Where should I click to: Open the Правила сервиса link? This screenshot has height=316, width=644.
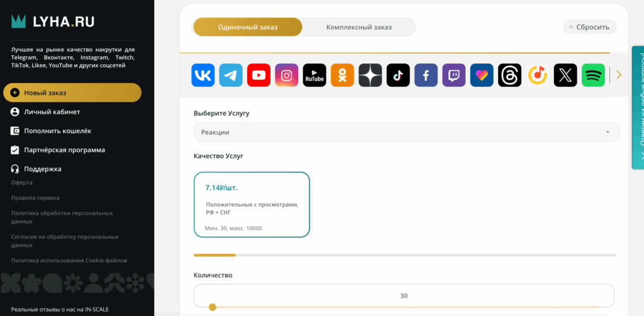(35, 198)
